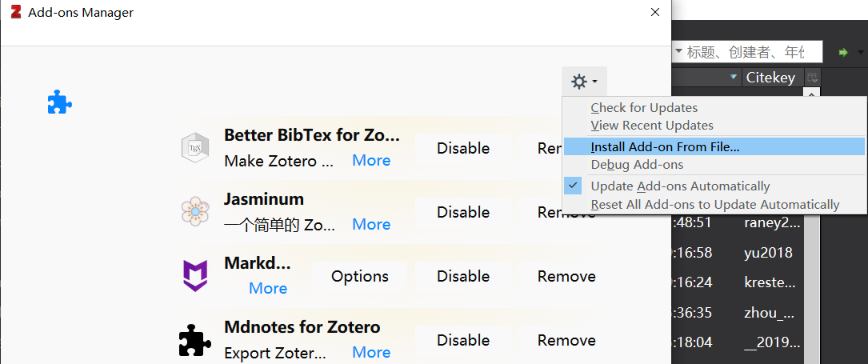Viewport: 868px width, 364px height.
Task: Open Options for the Markdown add-on
Action: pyautogui.click(x=360, y=276)
